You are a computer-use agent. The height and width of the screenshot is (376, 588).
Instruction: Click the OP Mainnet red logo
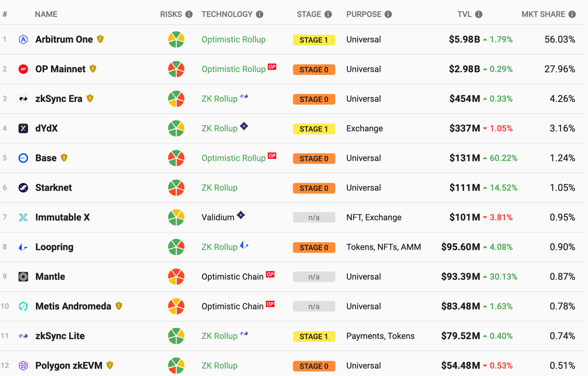tap(23, 69)
